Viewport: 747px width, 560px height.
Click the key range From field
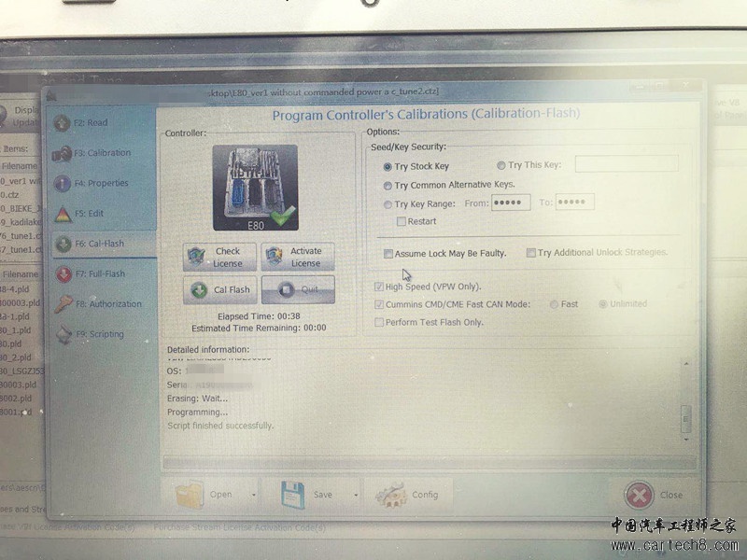click(510, 203)
